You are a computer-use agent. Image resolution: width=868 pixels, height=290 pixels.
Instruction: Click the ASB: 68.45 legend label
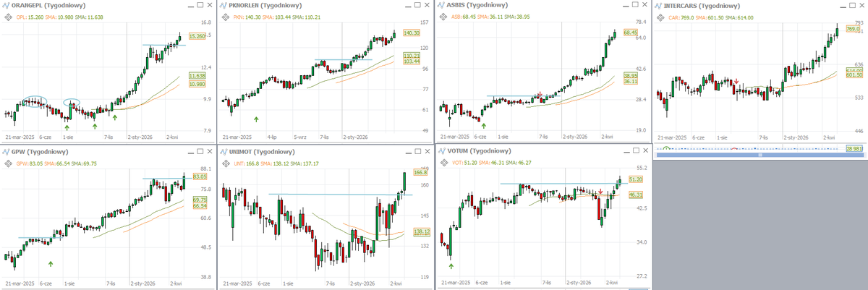coord(462,17)
